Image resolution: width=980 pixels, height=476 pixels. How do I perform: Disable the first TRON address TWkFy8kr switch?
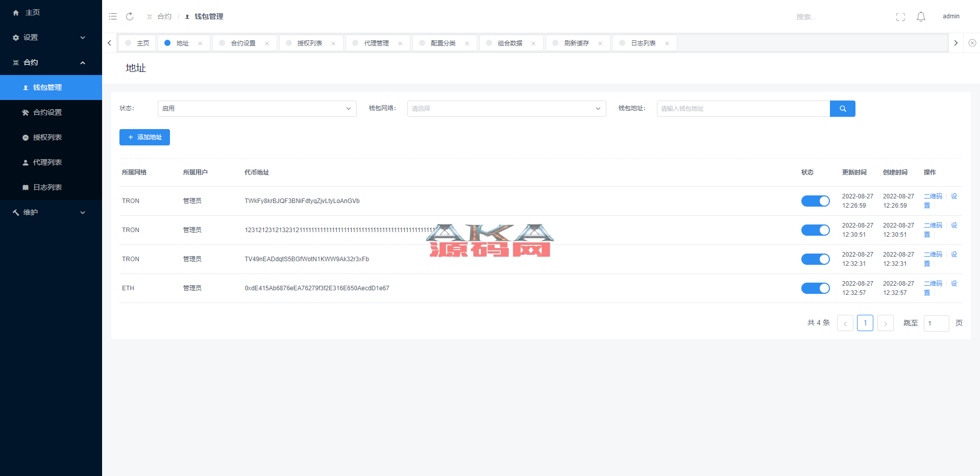pyautogui.click(x=815, y=201)
